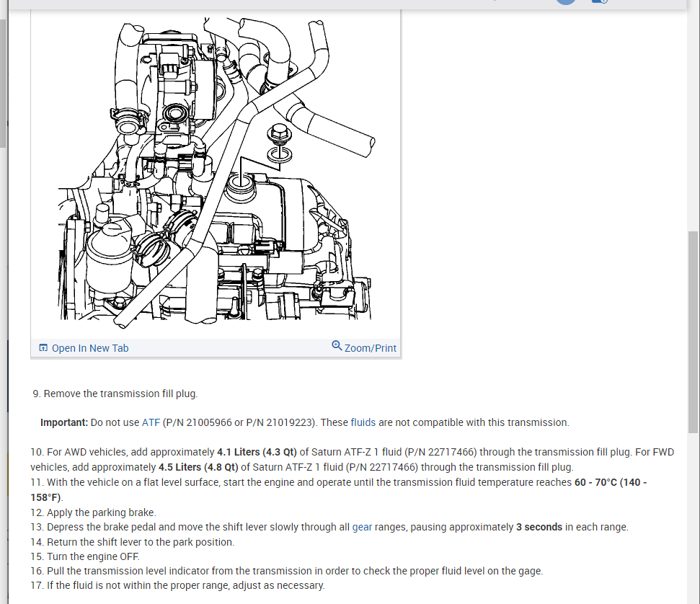Click the open-in-new-tab window icon
The height and width of the screenshot is (604, 700).
point(43,347)
